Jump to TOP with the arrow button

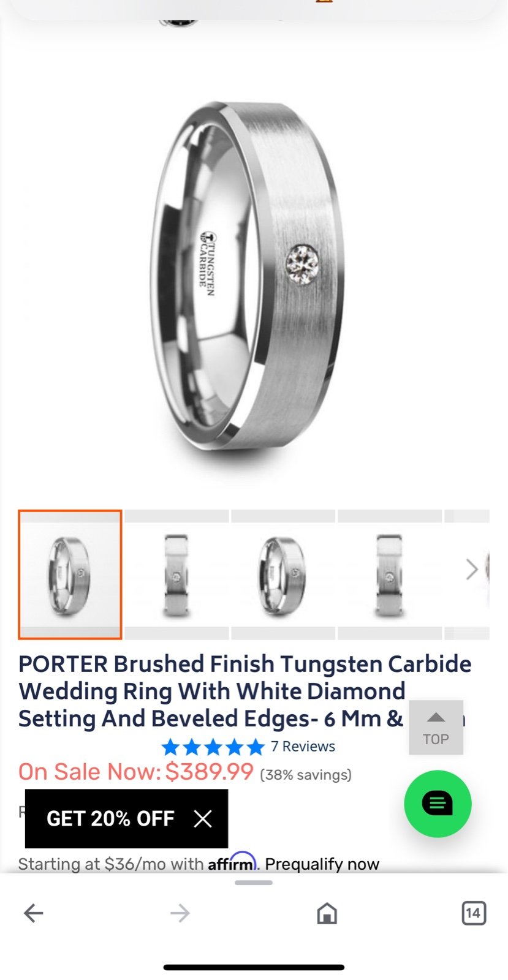click(436, 728)
